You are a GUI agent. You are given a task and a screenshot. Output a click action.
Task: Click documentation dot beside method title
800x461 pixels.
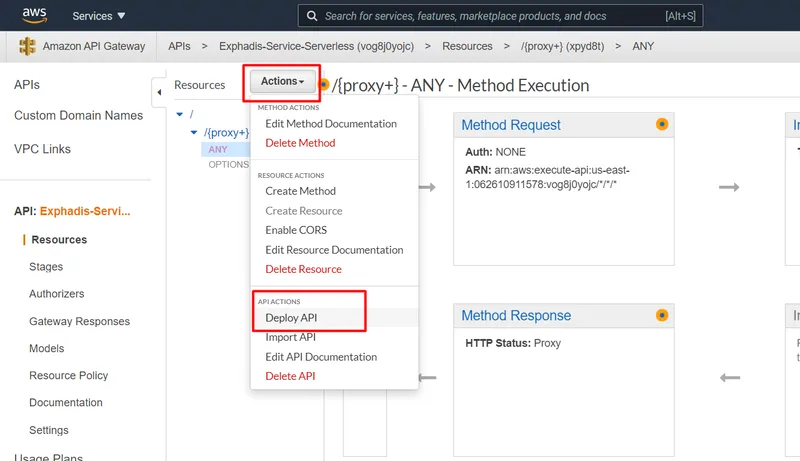click(x=324, y=85)
